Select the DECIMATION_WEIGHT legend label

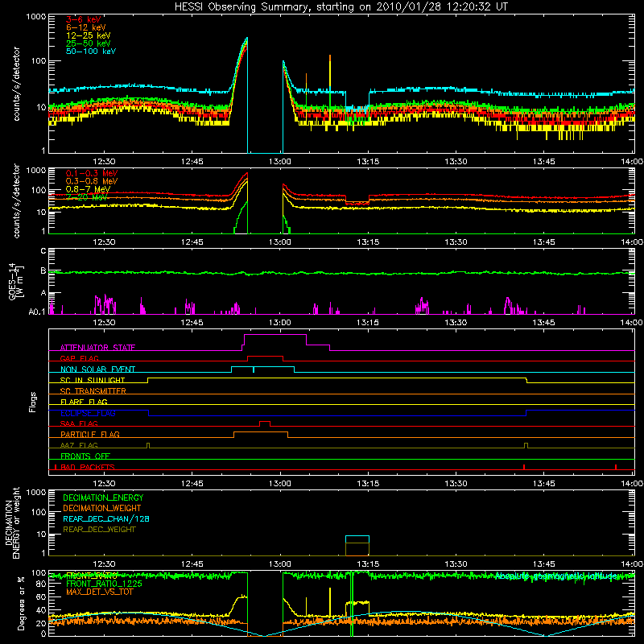102,508
